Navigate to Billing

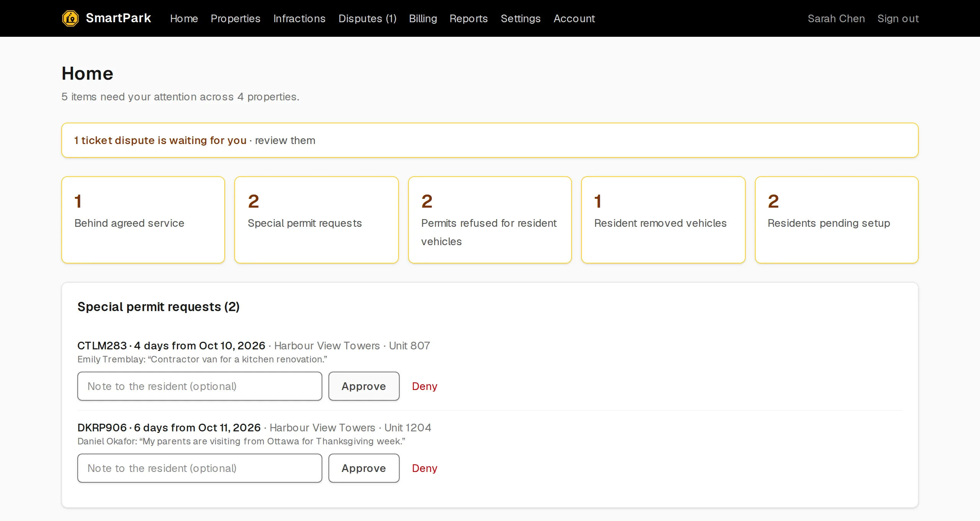pyautogui.click(x=423, y=18)
